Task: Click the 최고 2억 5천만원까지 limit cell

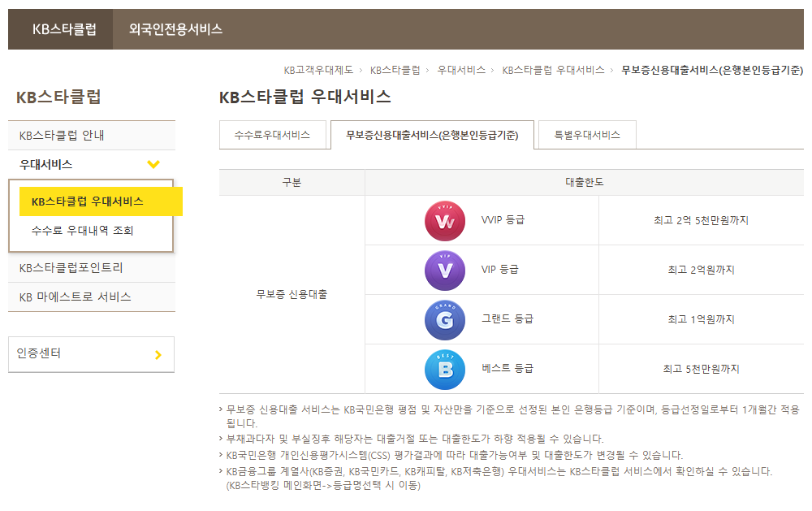Action: point(702,220)
